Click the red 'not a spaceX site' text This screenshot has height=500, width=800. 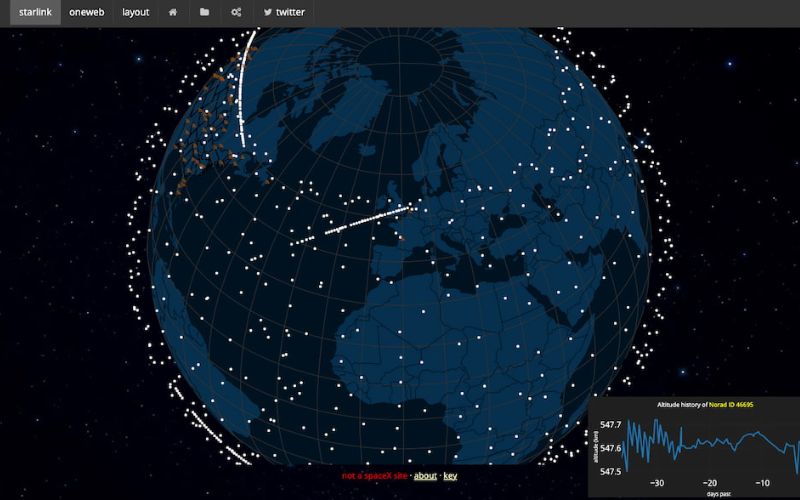click(375, 476)
